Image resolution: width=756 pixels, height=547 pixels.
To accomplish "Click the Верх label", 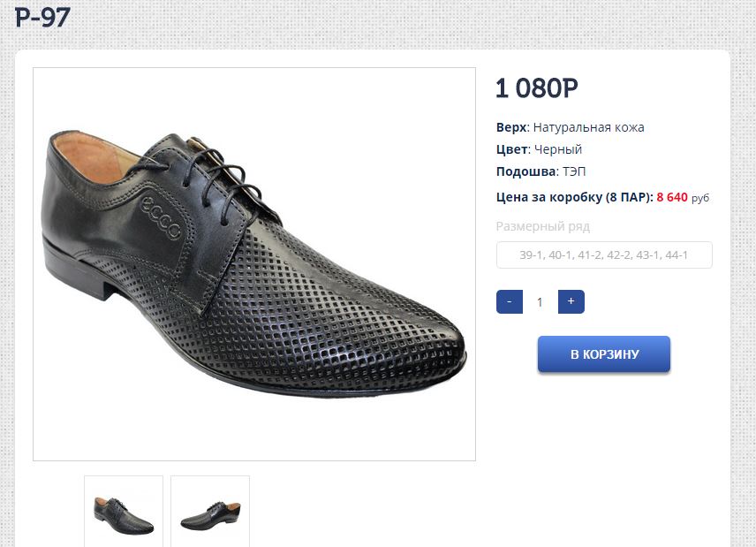I will 511,127.
